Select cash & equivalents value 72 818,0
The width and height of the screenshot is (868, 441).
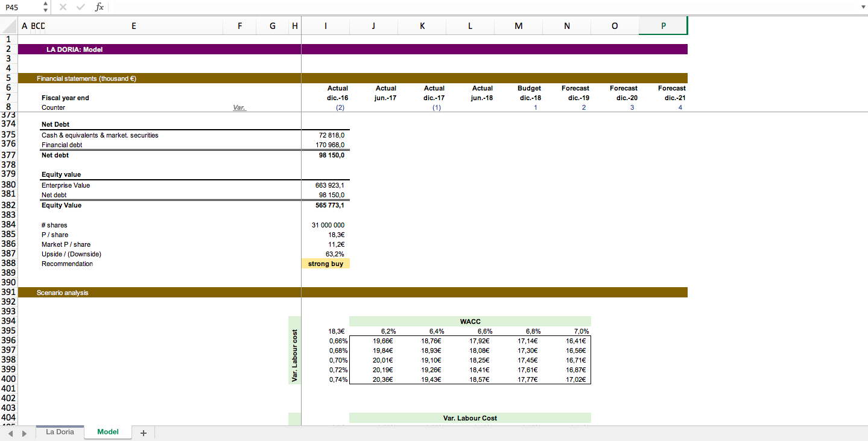326,135
